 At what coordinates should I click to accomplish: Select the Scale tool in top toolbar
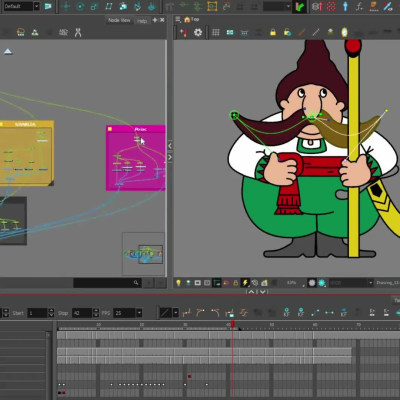94,6
